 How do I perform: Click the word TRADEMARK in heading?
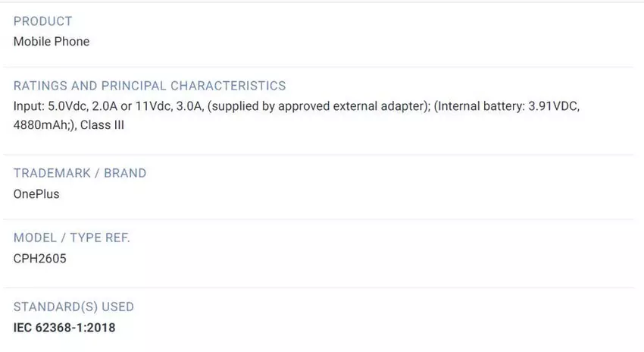[50, 173]
